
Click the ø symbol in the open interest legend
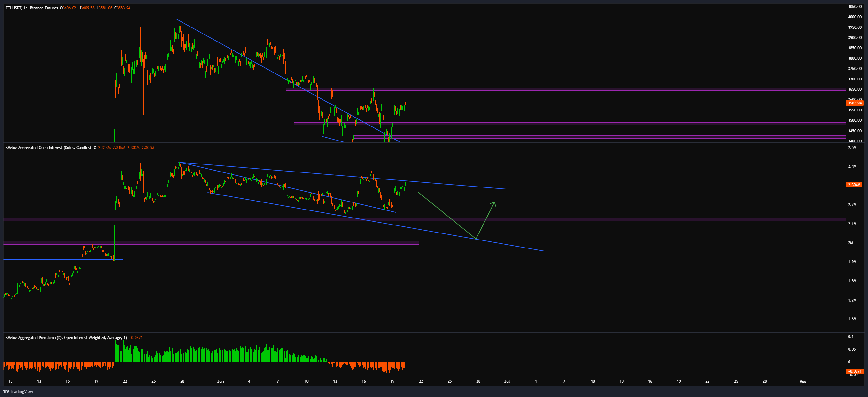pyautogui.click(x=95, y=148)
